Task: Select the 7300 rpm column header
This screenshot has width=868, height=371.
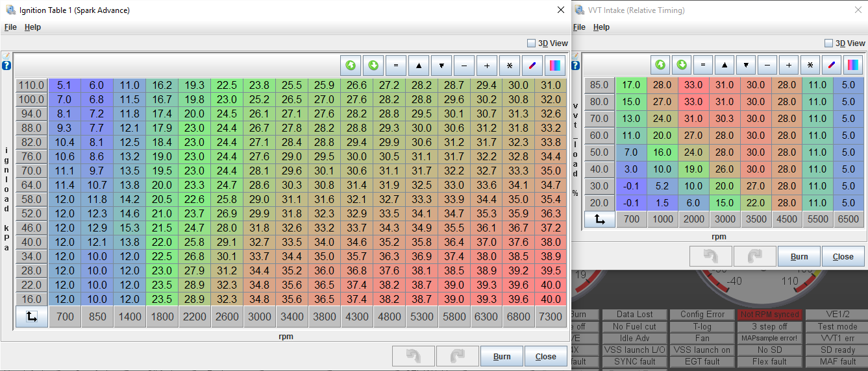Action: click(551, 317)
